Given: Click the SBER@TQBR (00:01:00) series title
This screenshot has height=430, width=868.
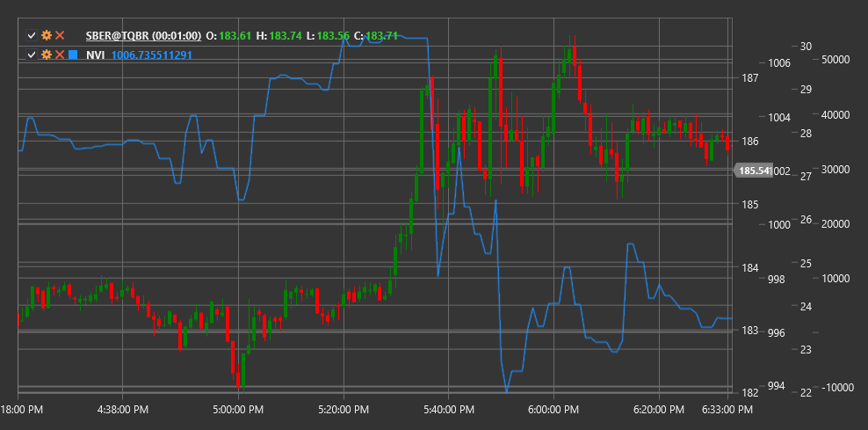Looking at the screenshot, I should tap(143, 36).
